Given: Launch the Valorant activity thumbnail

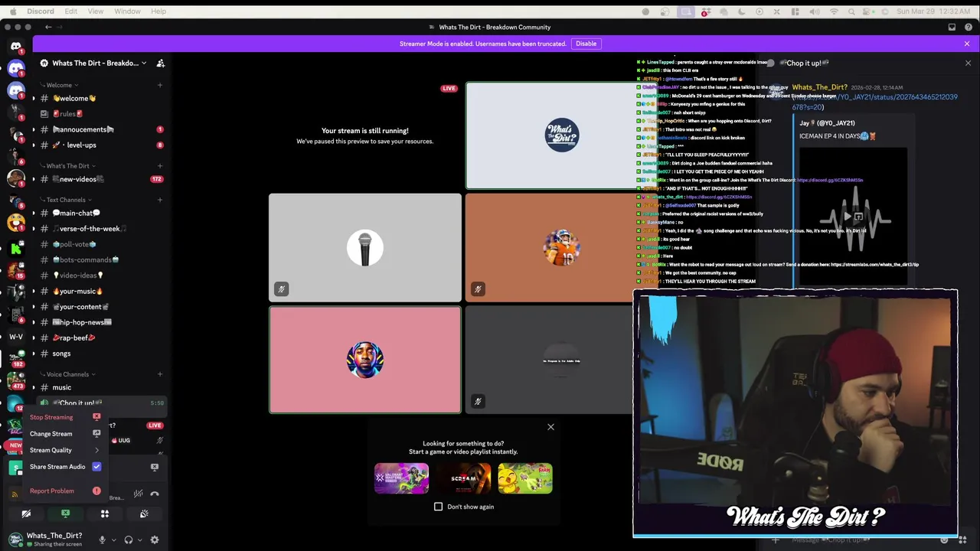Looking at the screenshot, I should point(401,478).
